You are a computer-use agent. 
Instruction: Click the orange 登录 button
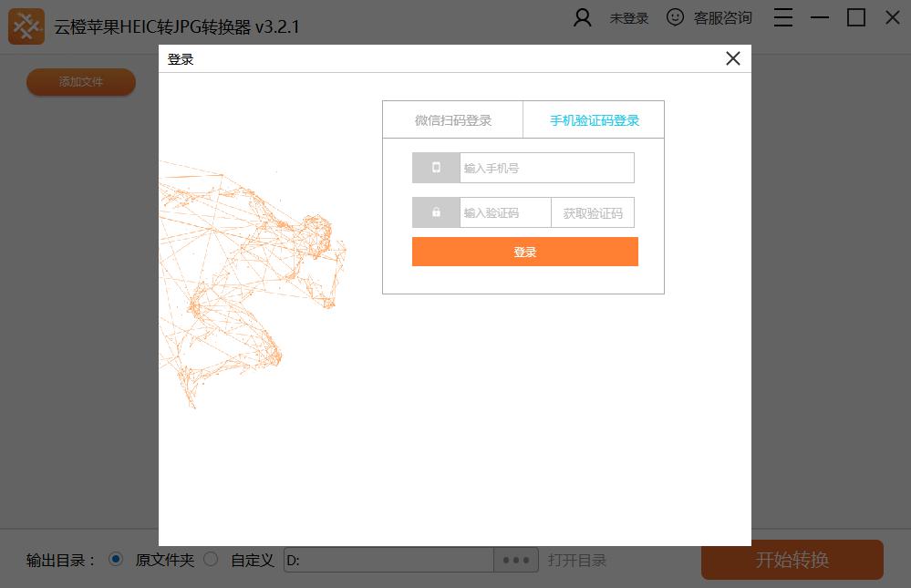tap(524, 253)
